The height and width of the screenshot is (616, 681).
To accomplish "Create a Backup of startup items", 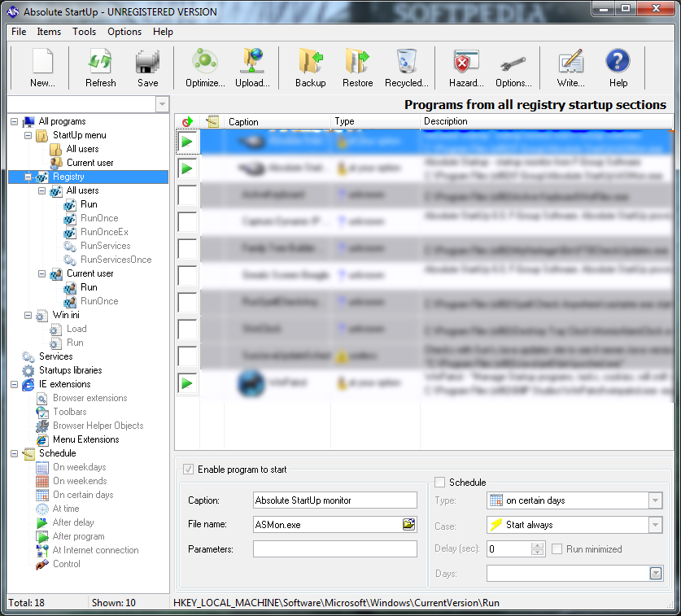I will 311,68.
